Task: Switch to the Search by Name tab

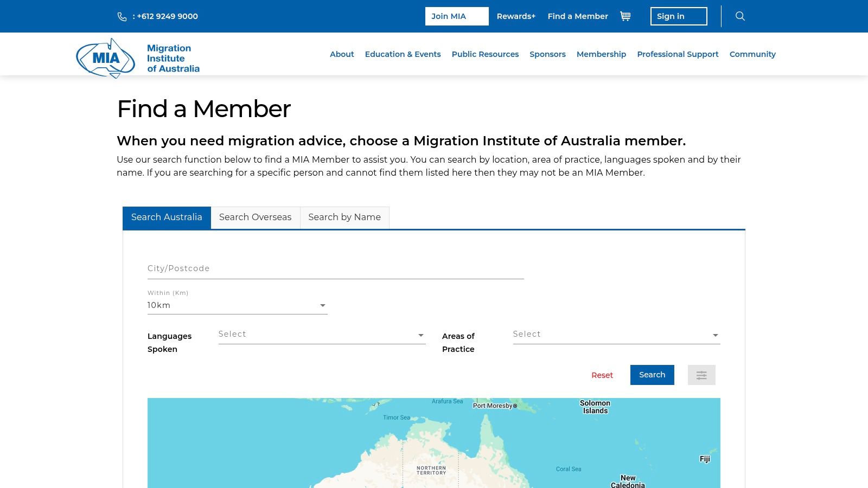Action: click(344, 217)
